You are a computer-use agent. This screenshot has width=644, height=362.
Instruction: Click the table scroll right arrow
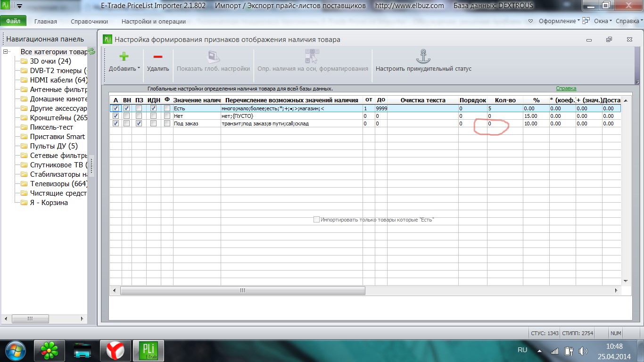(x=617, y=291)
